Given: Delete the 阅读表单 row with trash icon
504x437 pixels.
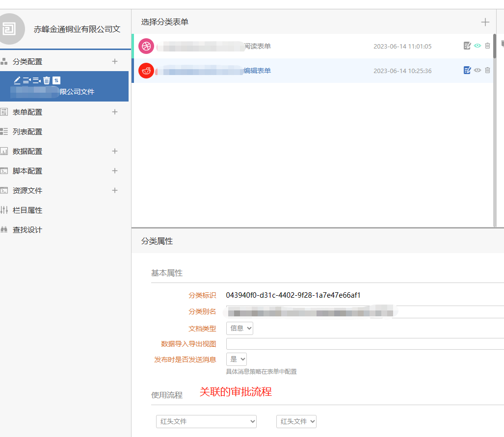Looking at the screenshot, I should [x=487, y=46].
